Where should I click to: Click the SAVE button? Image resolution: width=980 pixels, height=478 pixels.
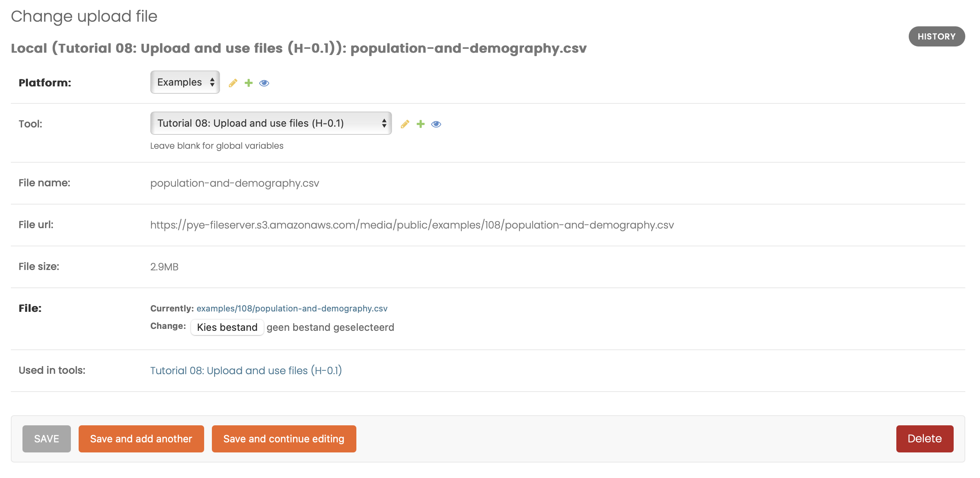(46, 438)
